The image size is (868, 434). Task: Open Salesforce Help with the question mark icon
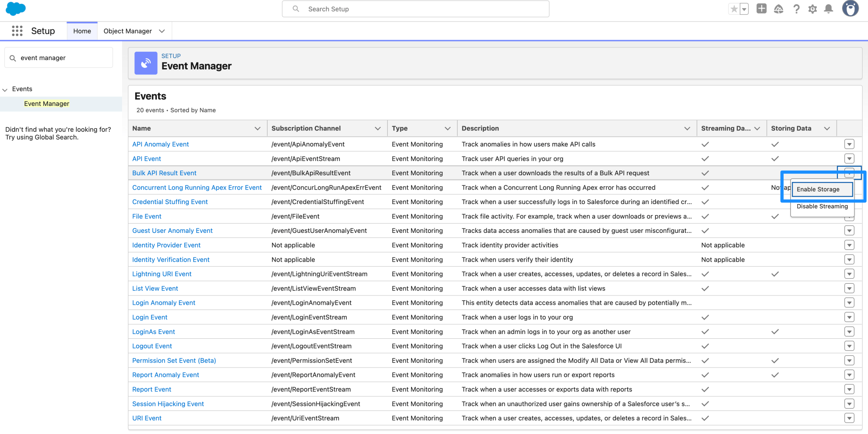pyautogui.click(x=796, y=8)
